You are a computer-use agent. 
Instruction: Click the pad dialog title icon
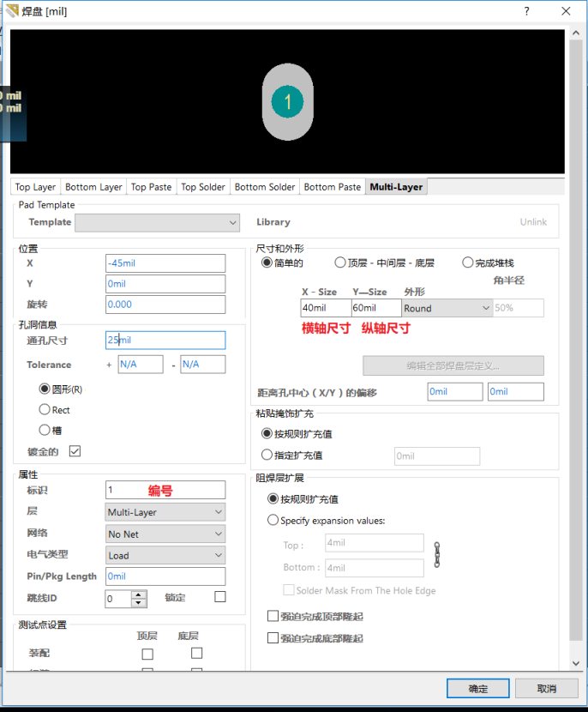point(12,11)
